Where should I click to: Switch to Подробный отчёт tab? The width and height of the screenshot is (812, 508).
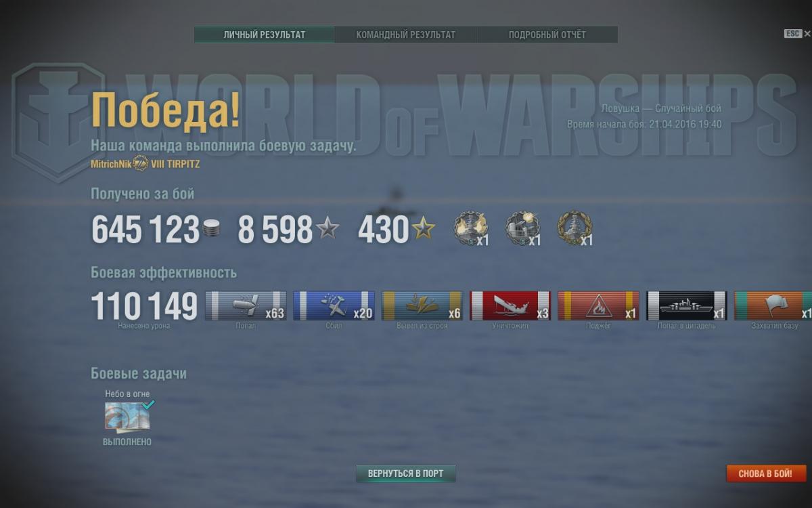coord(547,35)
